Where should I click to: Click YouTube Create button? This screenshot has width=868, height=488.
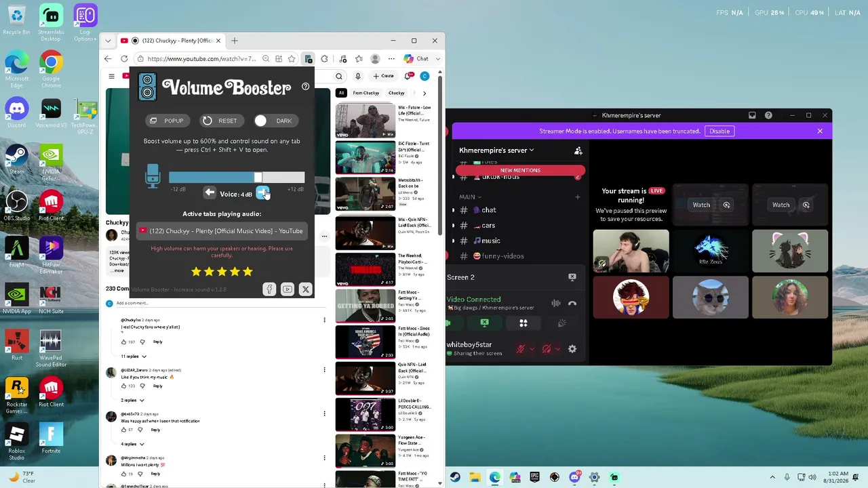pyautogui.click(x=384, y=76)
